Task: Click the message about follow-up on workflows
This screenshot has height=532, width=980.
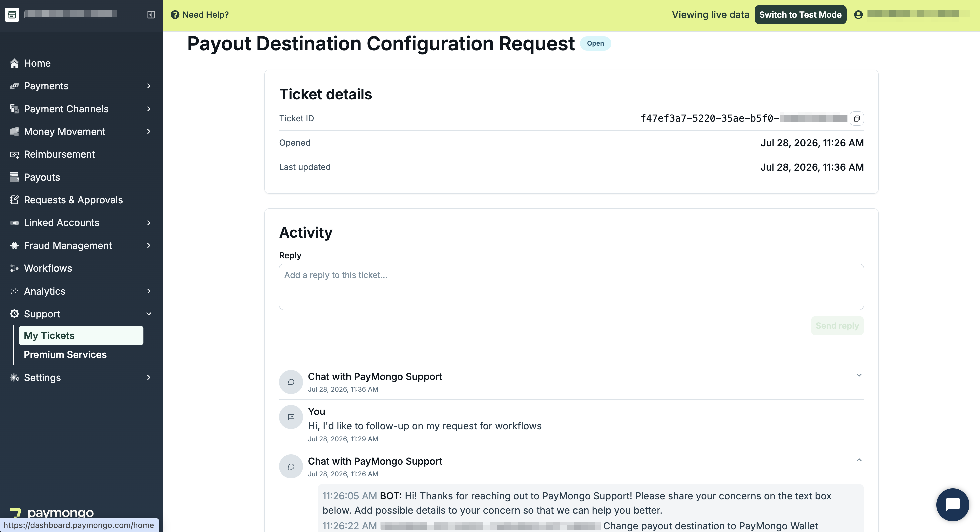Action: coord(425,426)
